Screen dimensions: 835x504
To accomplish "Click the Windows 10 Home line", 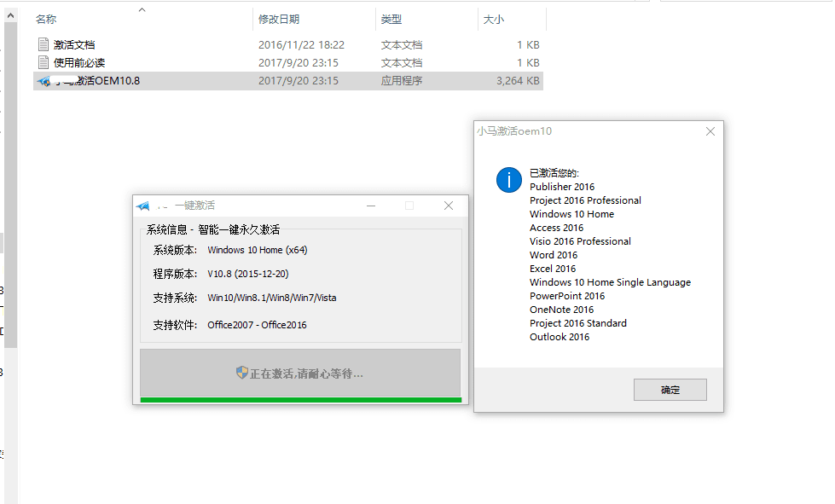I will [x=571, y=214].
